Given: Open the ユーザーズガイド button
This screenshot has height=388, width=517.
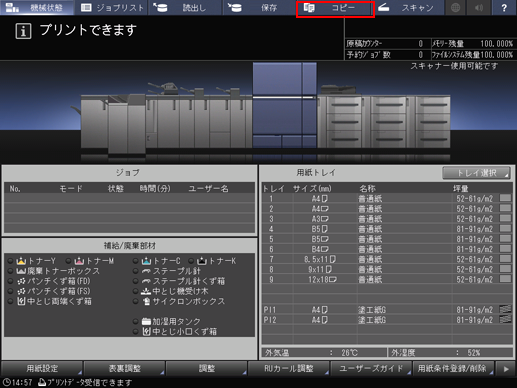Looking at the screenshot, I should (x=371, y=368).
